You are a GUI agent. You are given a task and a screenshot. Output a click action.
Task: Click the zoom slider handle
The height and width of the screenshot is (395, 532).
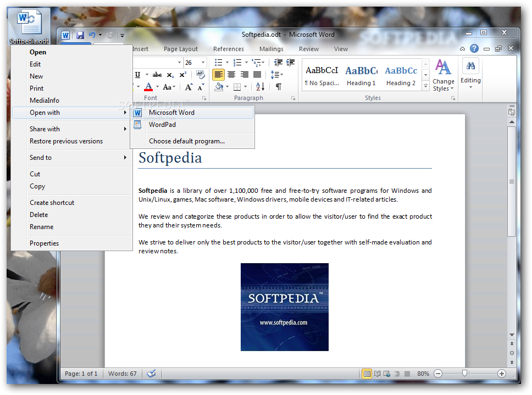click(465, 374)
